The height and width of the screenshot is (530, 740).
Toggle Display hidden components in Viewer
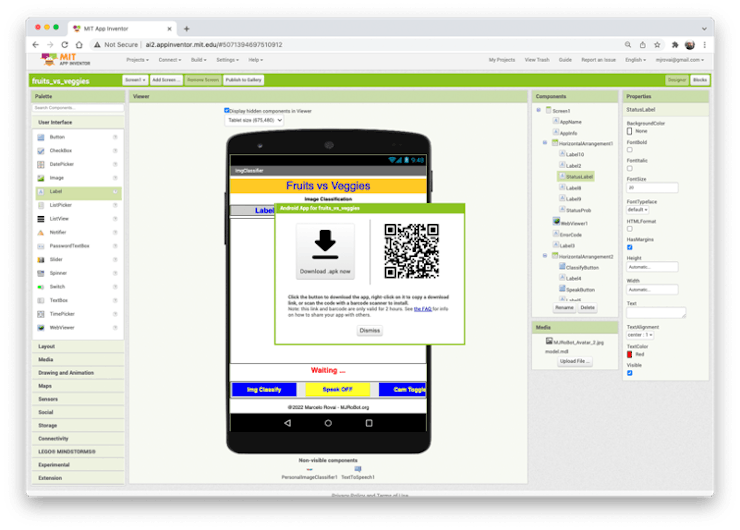(x=227, y=110)
